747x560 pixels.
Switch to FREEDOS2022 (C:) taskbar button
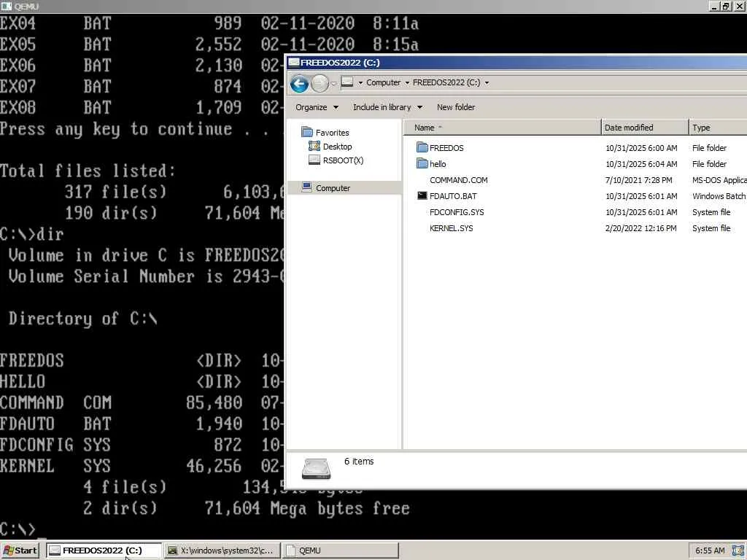point(104,551)
